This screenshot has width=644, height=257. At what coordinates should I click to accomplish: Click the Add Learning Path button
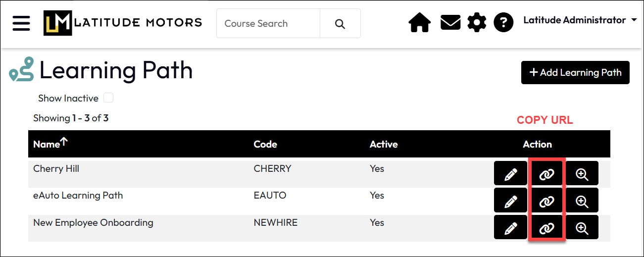point(575,73)
